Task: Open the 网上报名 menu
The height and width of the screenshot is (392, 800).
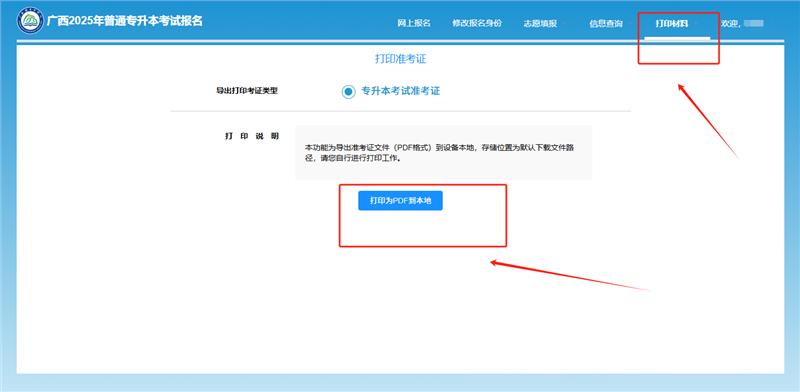Action: (414, 23)
